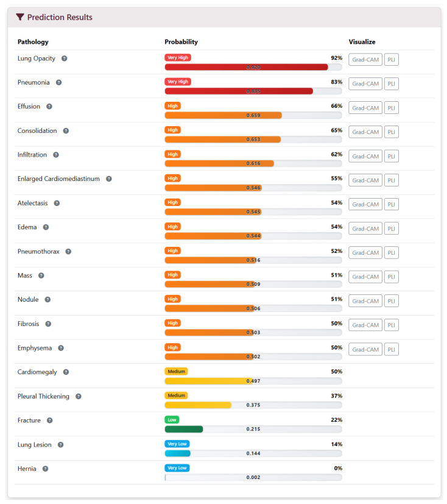Click the help icon next to Effusion
This screenshot has height=504, width=447.
point(49,107)
